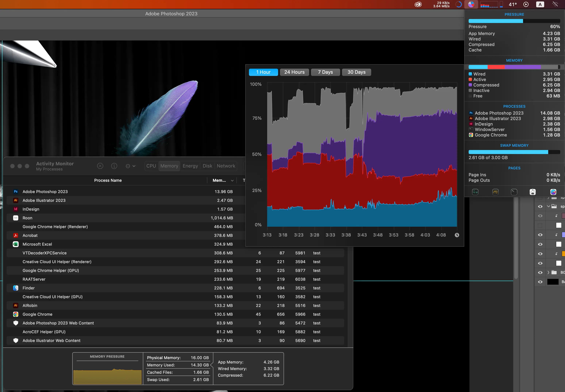The image size is (565, 392).
Task: Show the 7 Days memory history
Action: [325, 72]
